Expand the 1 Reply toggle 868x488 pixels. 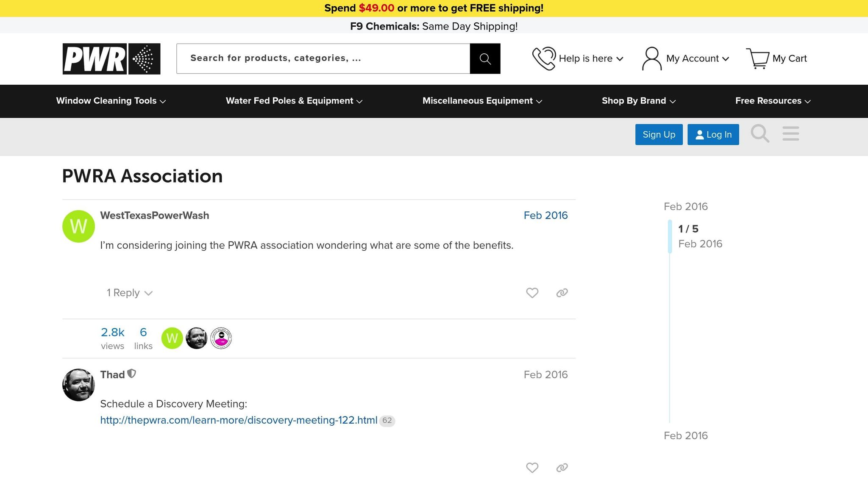pyautogui.click(x=129, y=293)
